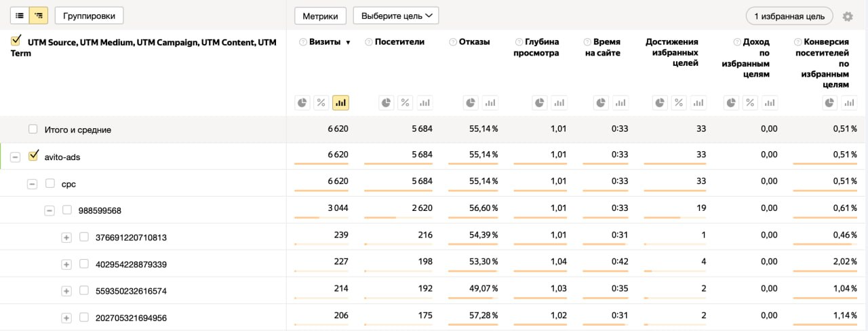Show pie chart for Отказы column
The height and width of the screenshot is (331, 868).
coord(471,102)
